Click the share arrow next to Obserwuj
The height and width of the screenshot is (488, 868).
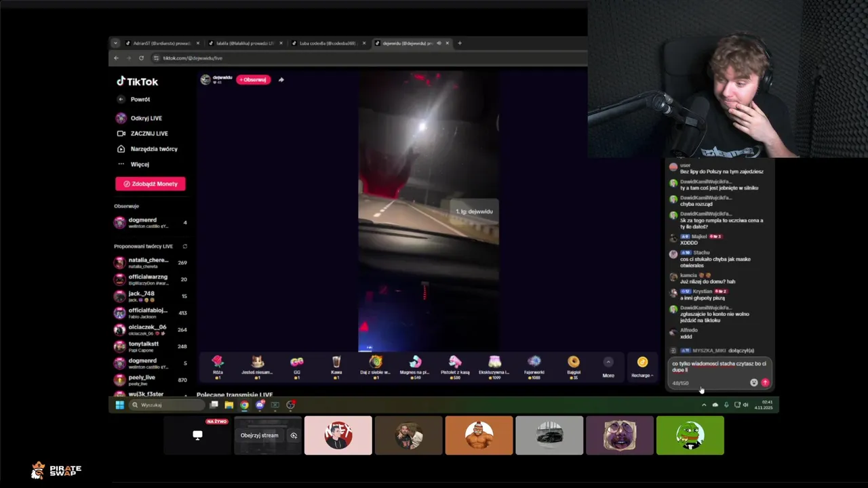(x=281, y=80)
